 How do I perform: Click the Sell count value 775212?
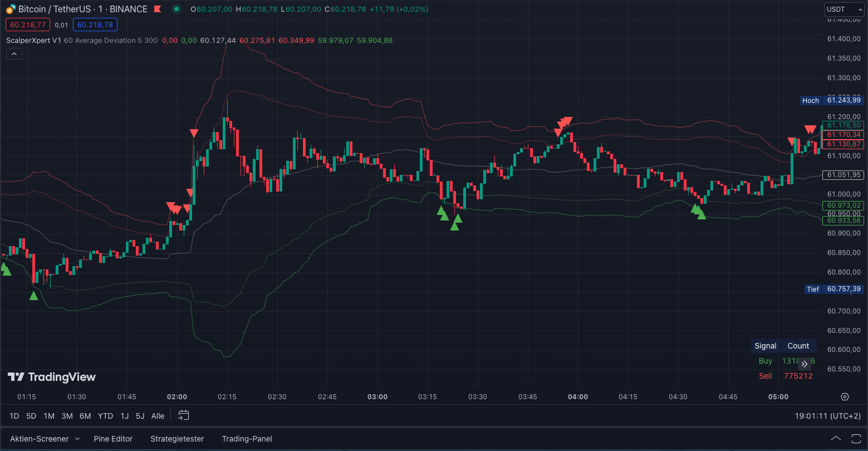798,376
